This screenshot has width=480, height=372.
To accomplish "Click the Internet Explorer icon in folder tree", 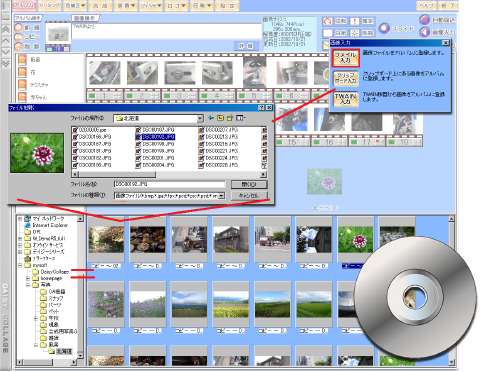I will 28,225.
